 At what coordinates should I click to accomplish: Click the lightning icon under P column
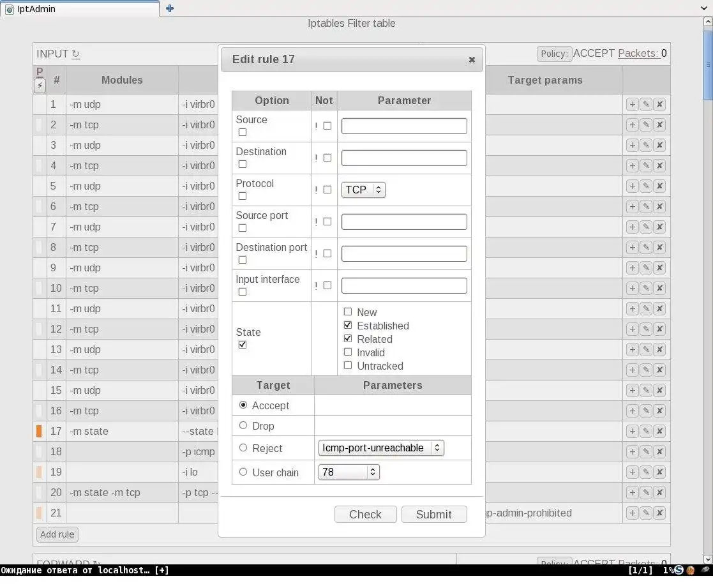pos(40,86)
